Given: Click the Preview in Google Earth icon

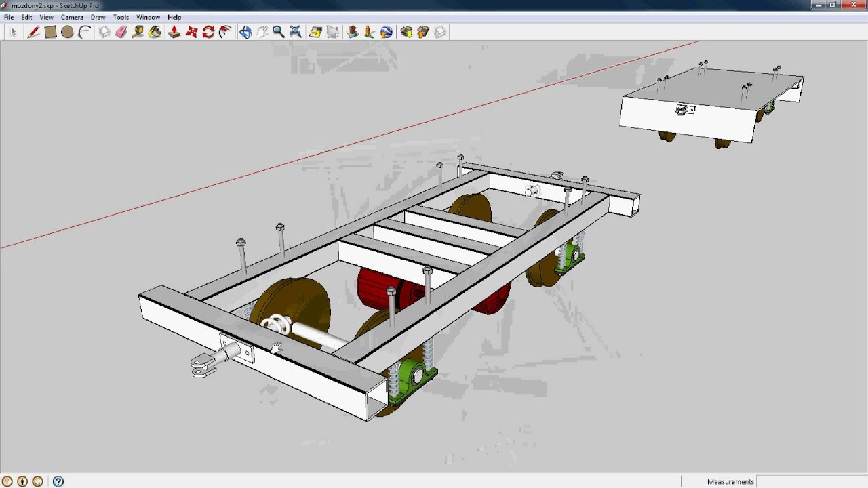Looking at the screenshot, I should (x=387, y=32).
